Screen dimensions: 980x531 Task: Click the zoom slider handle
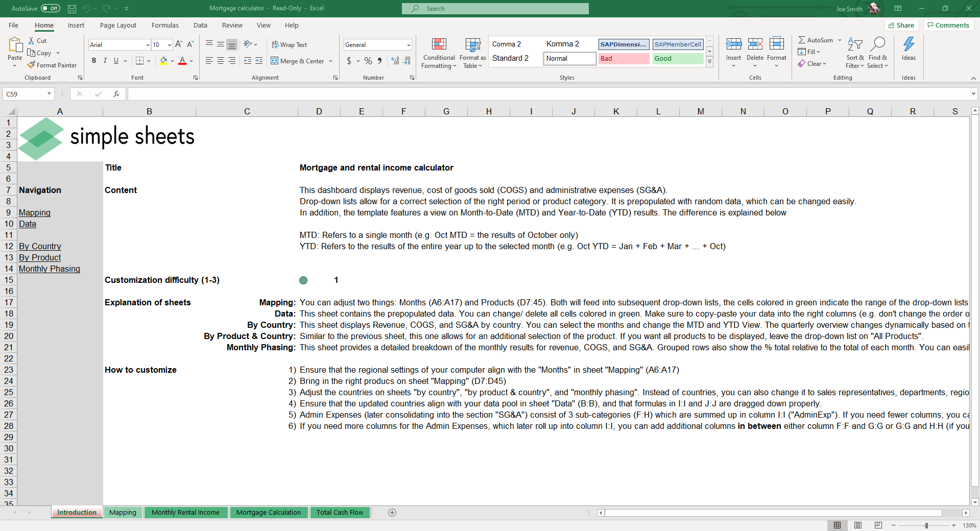click(x=926, y=525)
